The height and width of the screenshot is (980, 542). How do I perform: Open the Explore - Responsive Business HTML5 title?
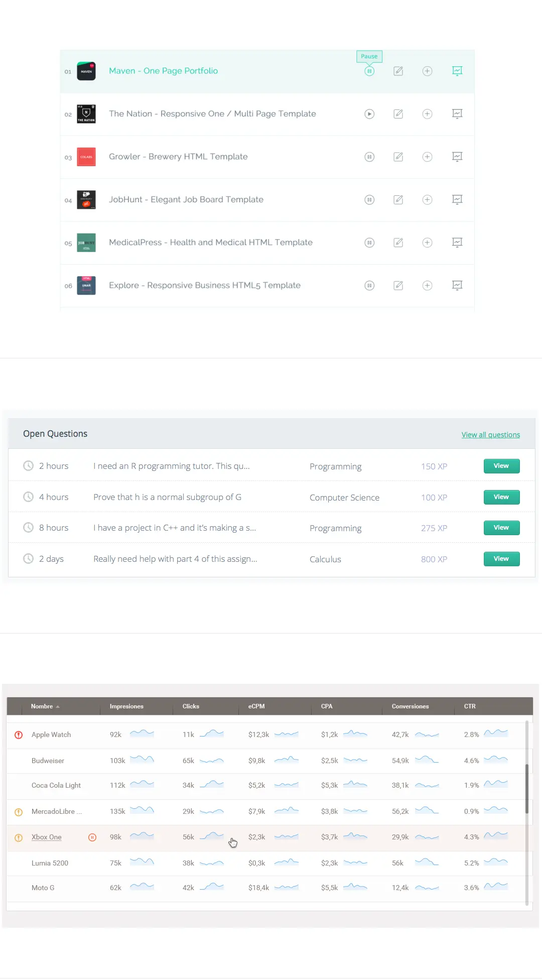(x=205, y=285)
